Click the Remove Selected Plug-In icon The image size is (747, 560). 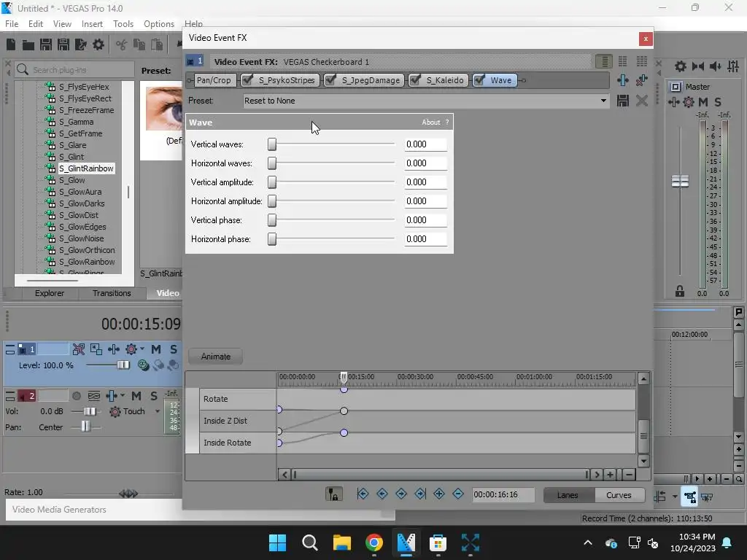pyautogui.click(x=642, y=80)
